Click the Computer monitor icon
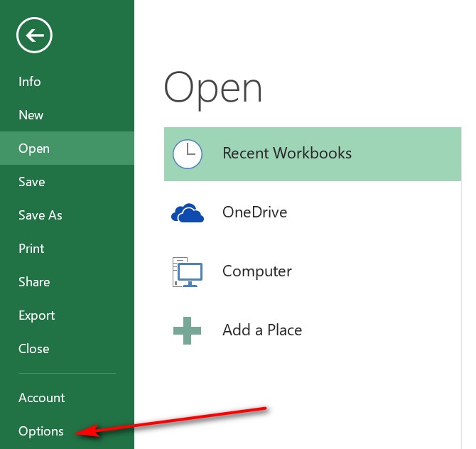 point(188,271)
